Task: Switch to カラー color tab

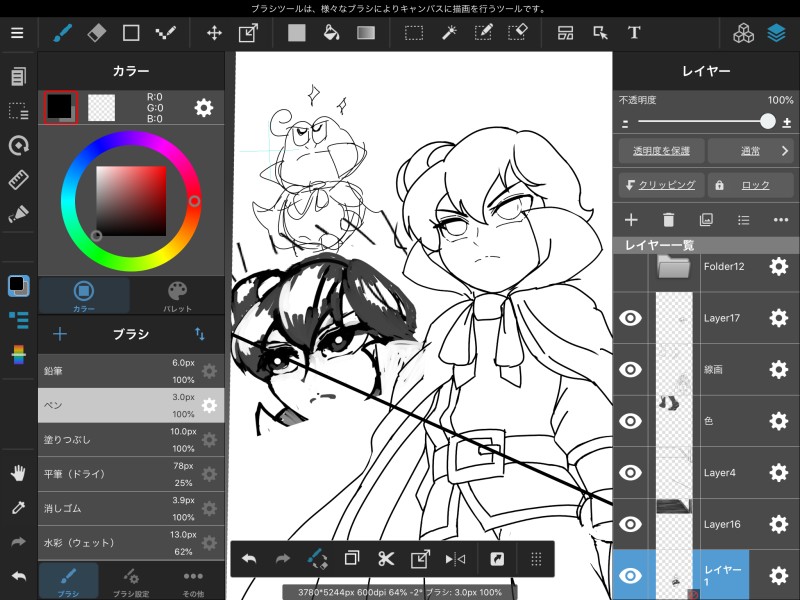Action: pos(84,296)
